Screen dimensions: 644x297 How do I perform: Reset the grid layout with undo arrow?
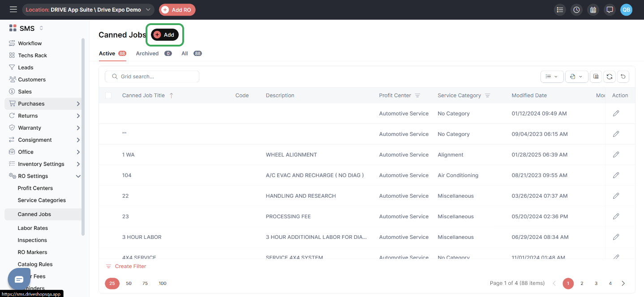click(x=623, y=76)
